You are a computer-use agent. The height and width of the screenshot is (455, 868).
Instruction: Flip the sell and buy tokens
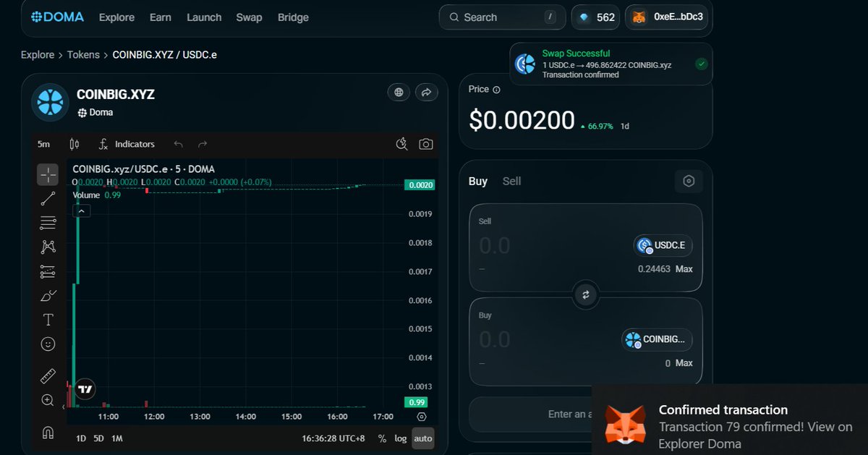tap(586, 294)
